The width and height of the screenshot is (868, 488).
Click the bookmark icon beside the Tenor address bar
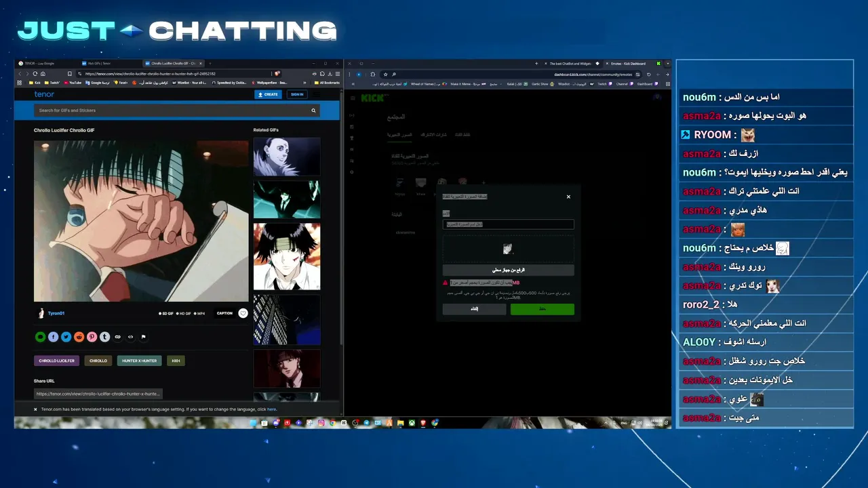pos(69,74)
